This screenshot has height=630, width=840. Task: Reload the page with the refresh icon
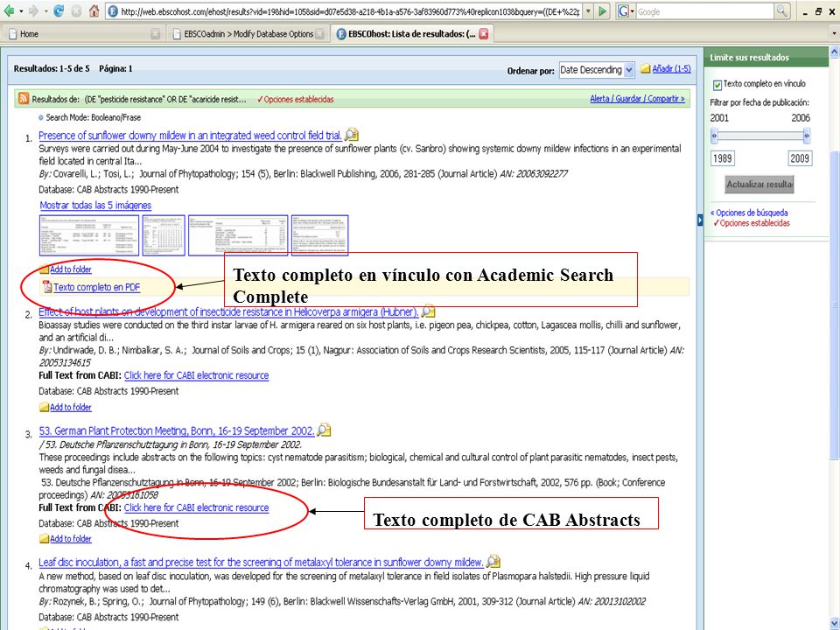point(59,11)
